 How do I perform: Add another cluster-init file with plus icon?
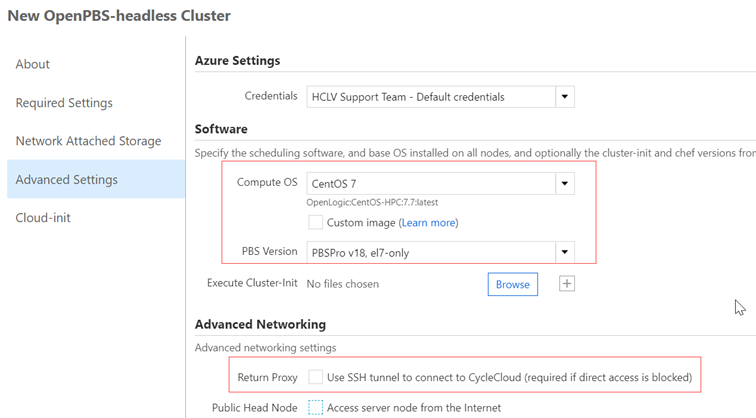567,284
